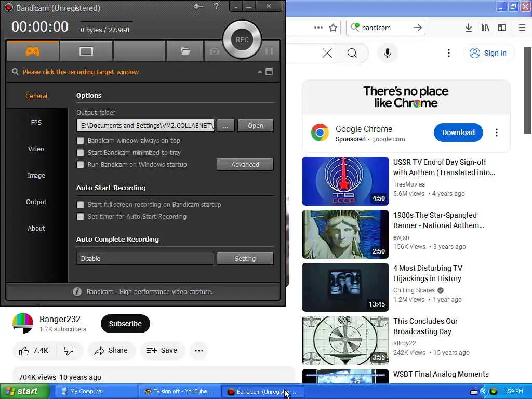Open 4 Most Disturbing TV Hijackings thumbnail

345,287
